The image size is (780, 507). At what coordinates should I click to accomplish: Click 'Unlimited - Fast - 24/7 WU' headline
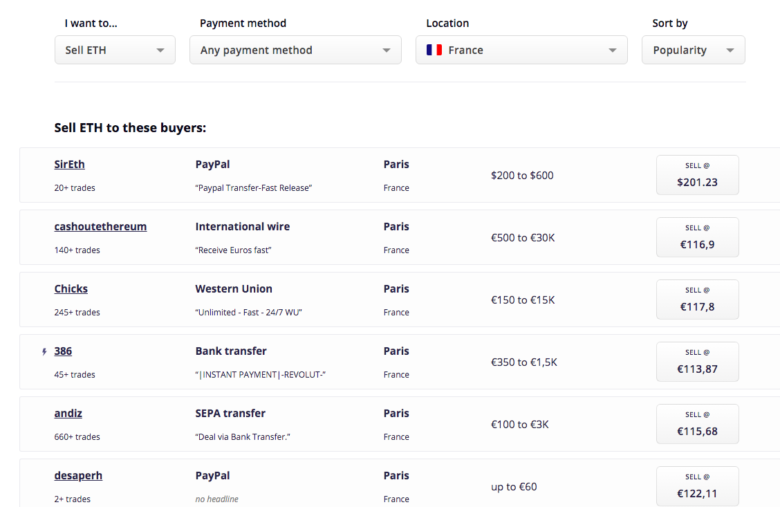248,312
